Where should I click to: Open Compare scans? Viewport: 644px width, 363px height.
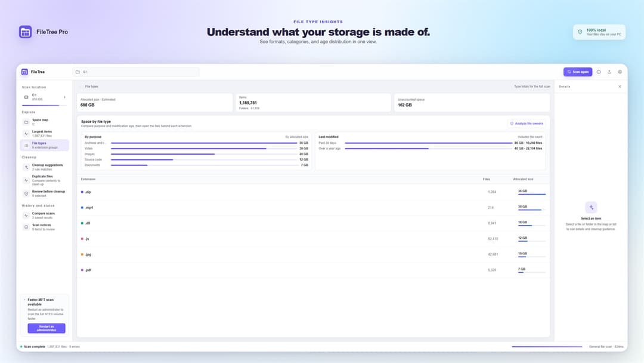[44, 216]
